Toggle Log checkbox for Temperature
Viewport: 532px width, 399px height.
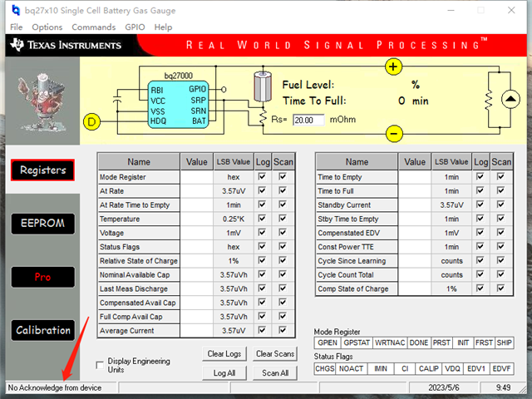[262, 218]
